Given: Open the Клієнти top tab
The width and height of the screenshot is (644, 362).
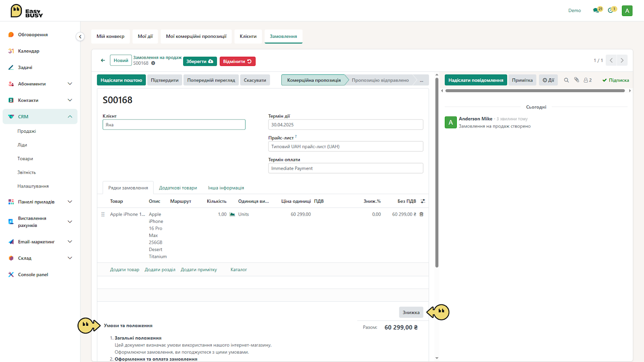Looking at the screenshot, I should click(x=248, y=36).
